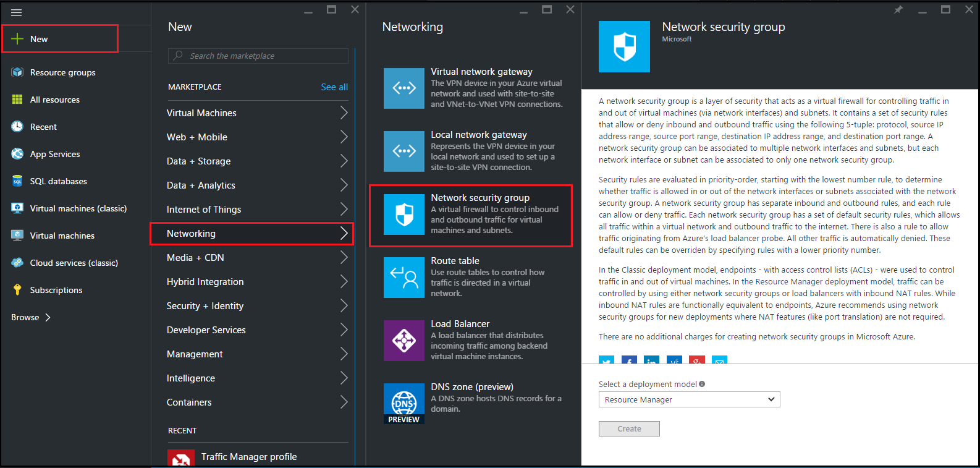The width and height of the screenshot is (980, 468).
Task: Select Data + Analytics category row
Action: [252, 185]
